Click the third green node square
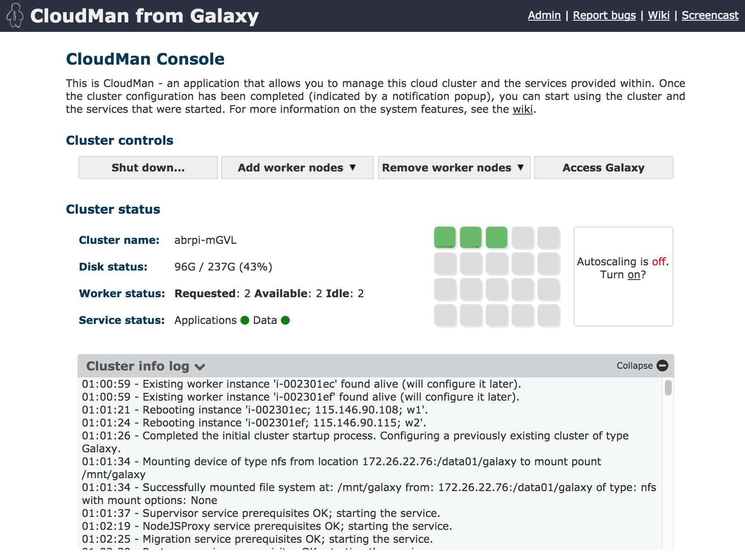This screenshot has width=745, height=560. pyautogui.click(x=497, y=237)
